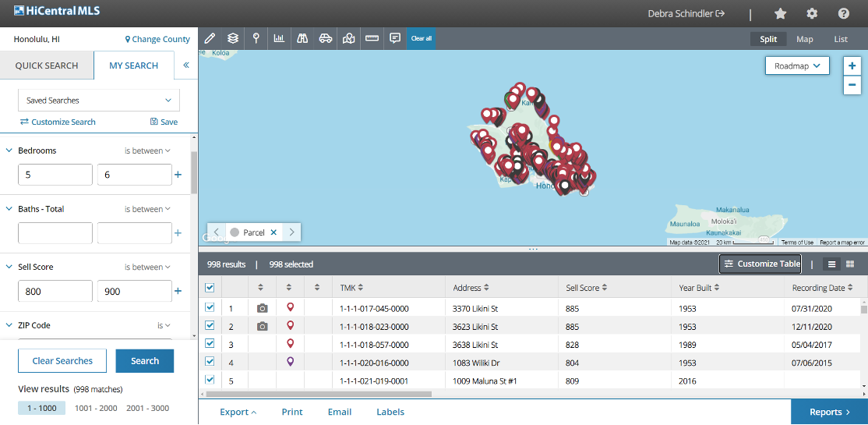Deselect row 1 checkbox for 3370 Likini St

210,307
